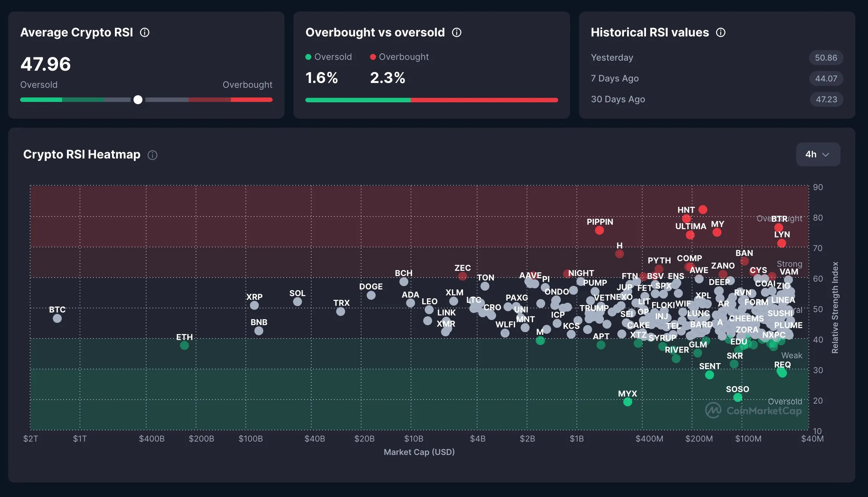The height and width of the screenshot is (497, 868).
Task: Click the 7 Days Ago value 44.07
Action: point(826,78)
